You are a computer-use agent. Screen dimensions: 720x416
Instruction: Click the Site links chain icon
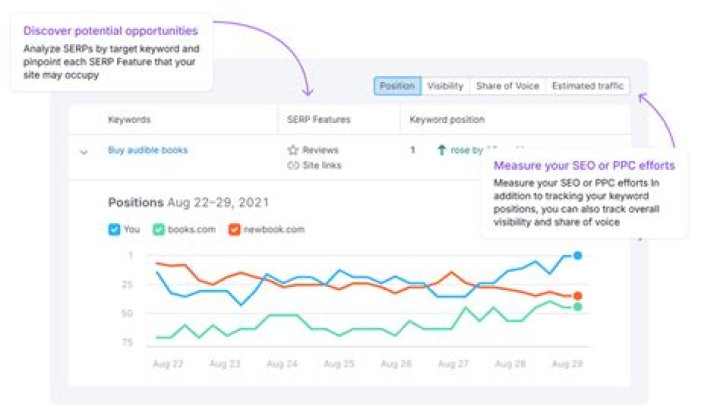[293, 164]
